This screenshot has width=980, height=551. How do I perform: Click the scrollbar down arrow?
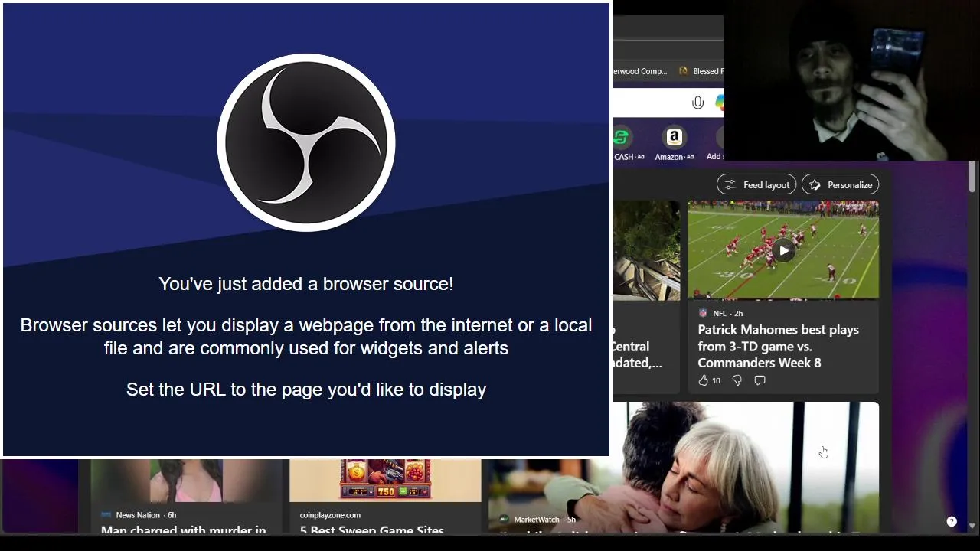(x=972, y=526)
